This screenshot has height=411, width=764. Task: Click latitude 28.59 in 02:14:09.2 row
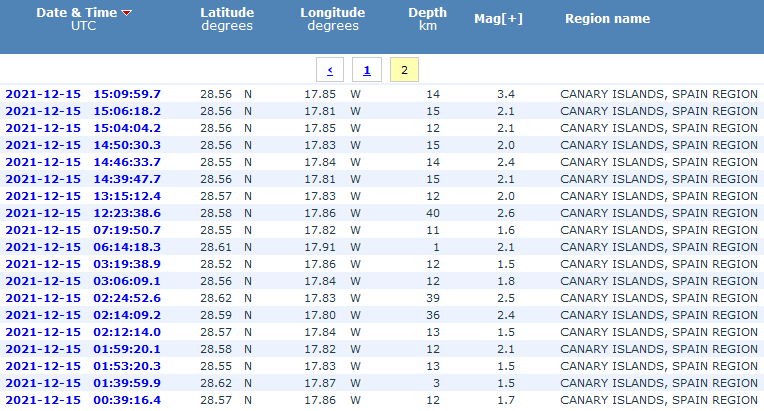tap(216, 316)
